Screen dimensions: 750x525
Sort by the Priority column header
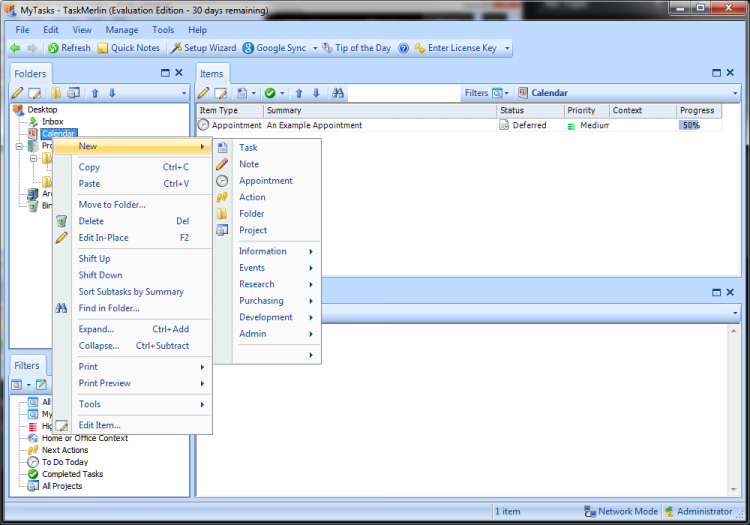[586, 110]
